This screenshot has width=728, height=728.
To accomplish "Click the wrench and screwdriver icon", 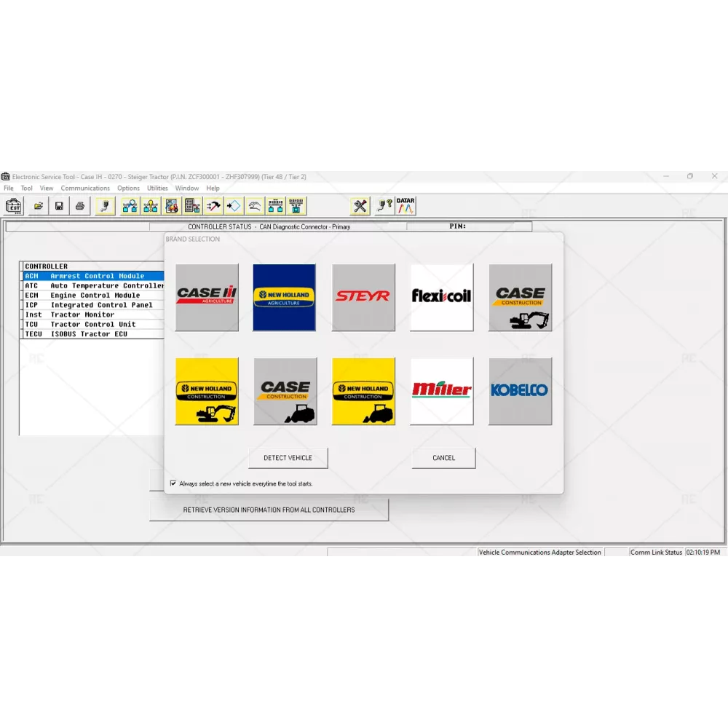I will [360, 206].
